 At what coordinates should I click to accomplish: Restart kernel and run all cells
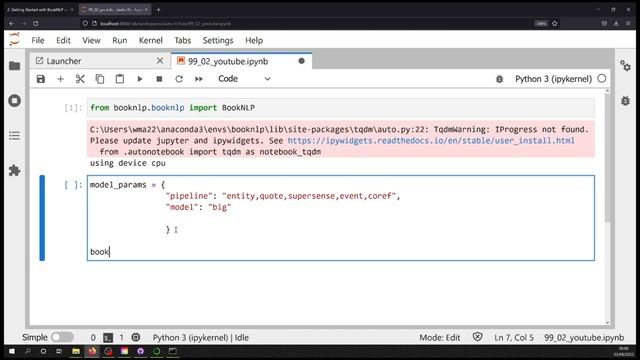pos(199,79)
